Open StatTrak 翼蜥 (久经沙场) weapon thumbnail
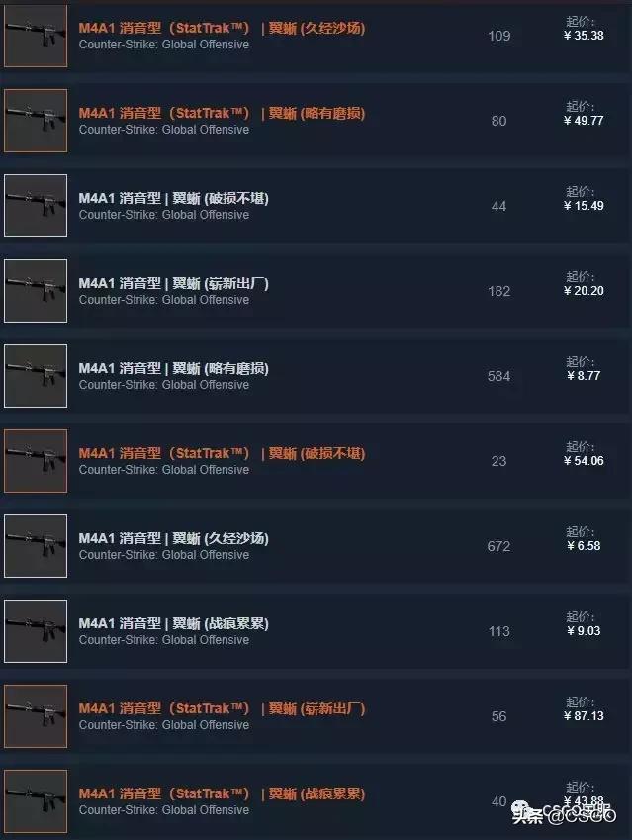 point(36,36)
